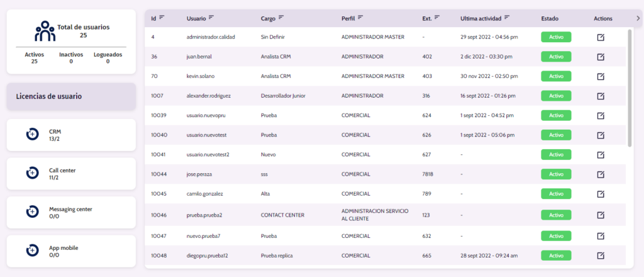
Task: Click the Messaging center plus icon
Action: point(32,212)
